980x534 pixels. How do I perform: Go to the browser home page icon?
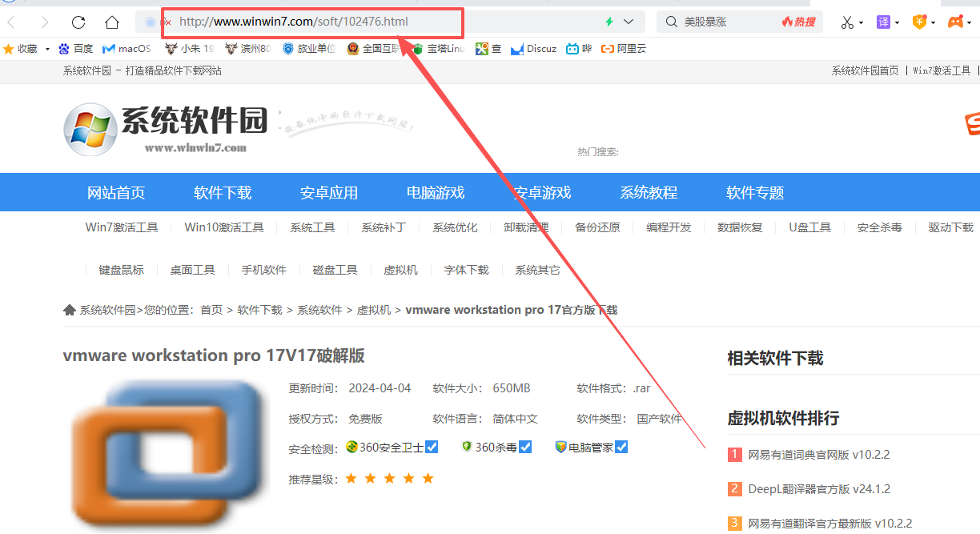[112, 22]
